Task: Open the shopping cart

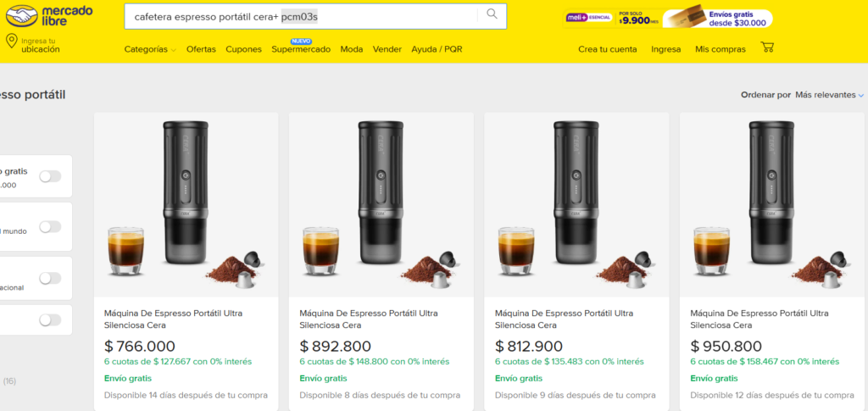Action: (x=767, y=47)
